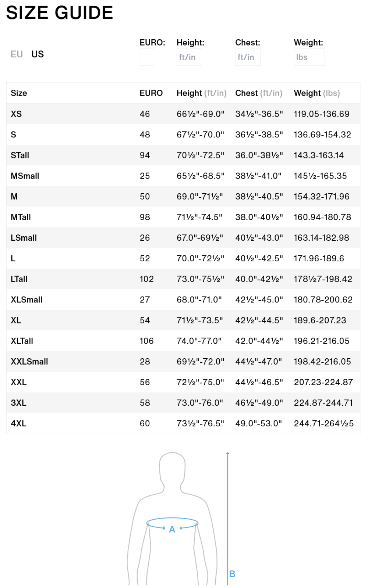Click the Size column header
Screen dimensions: 368x588
click(x=19, y=93)
